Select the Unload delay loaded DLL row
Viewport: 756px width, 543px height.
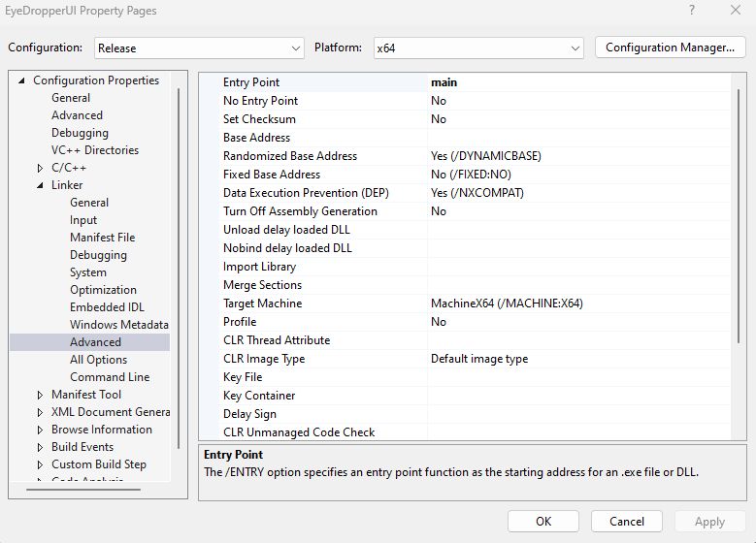[474, 230]
